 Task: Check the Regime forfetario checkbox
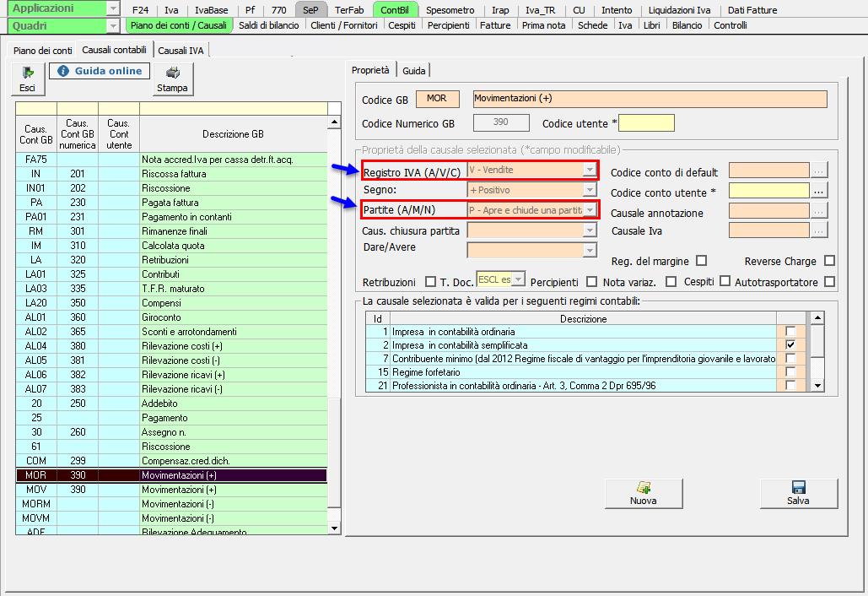[x=790, y=371]
